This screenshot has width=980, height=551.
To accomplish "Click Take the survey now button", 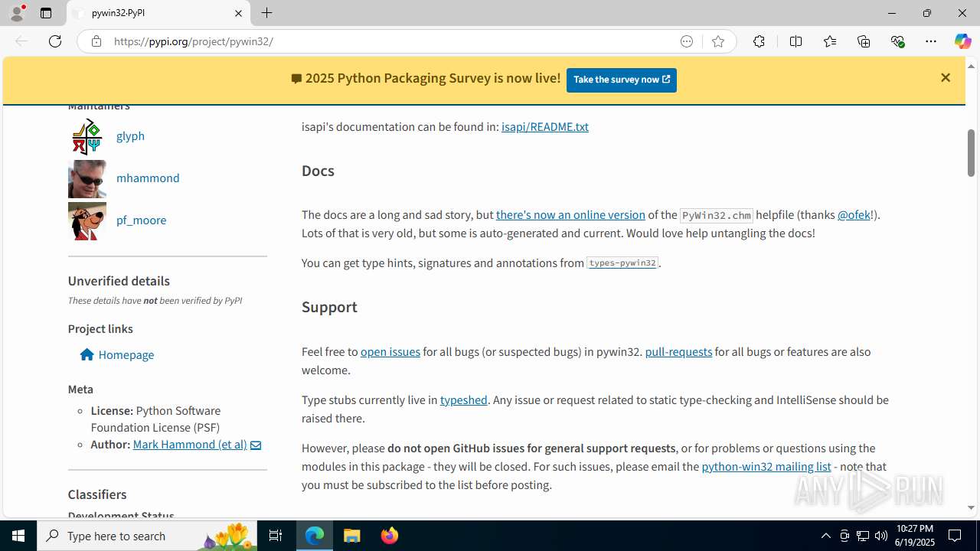I will [622, 80].
